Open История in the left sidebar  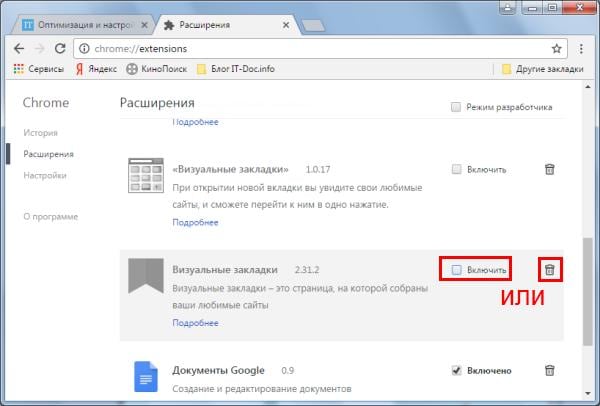[x=41, y=132]
